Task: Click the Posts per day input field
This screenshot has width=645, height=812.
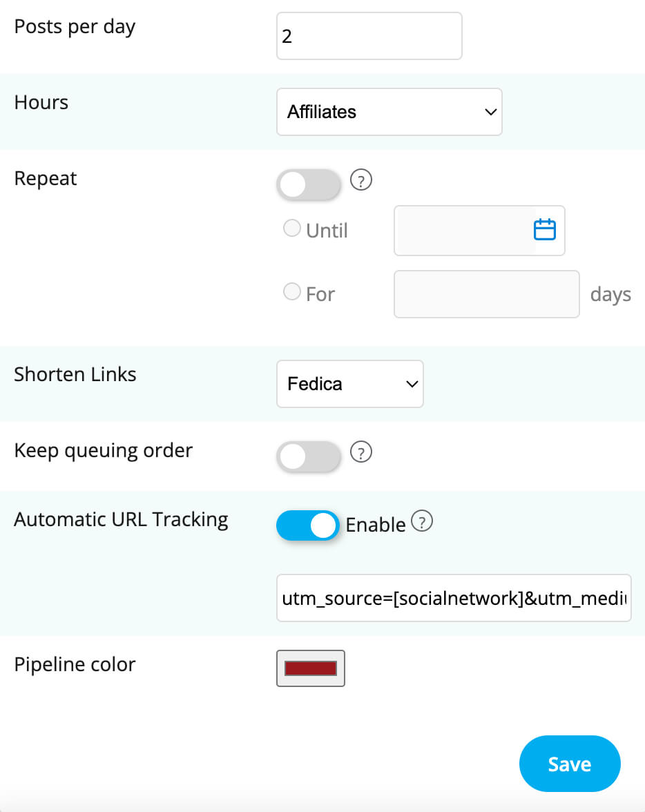Action: click(x=369, y=36)
